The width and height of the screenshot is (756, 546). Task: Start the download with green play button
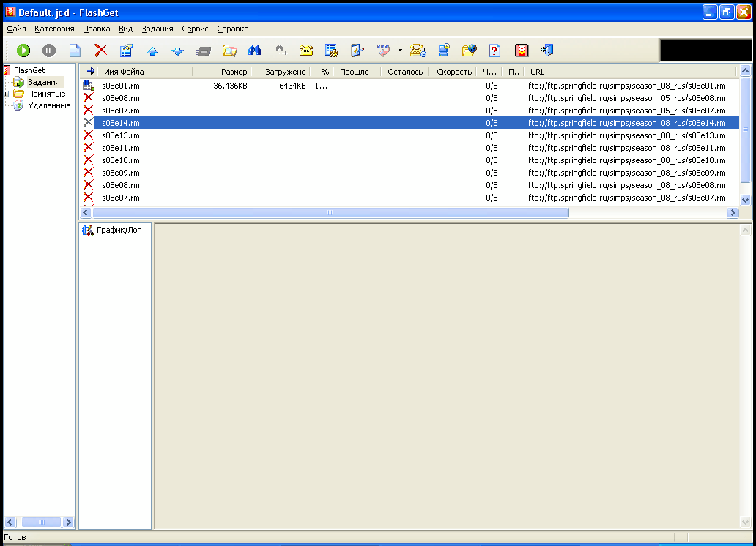(23, 50)
